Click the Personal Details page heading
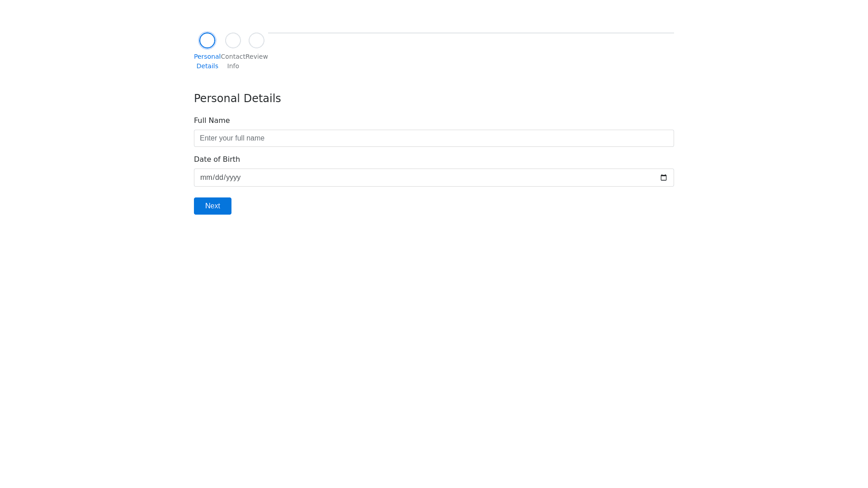This screenshot has width=868, height=488. tap(237, 99)
